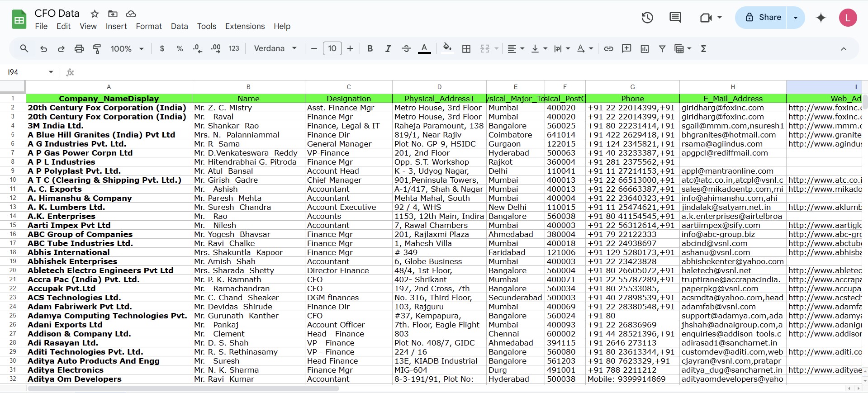The height and width of the screenshot is (393, 868).
Task: Open the zoom level dropdown
Action: (x=127, y=48)
